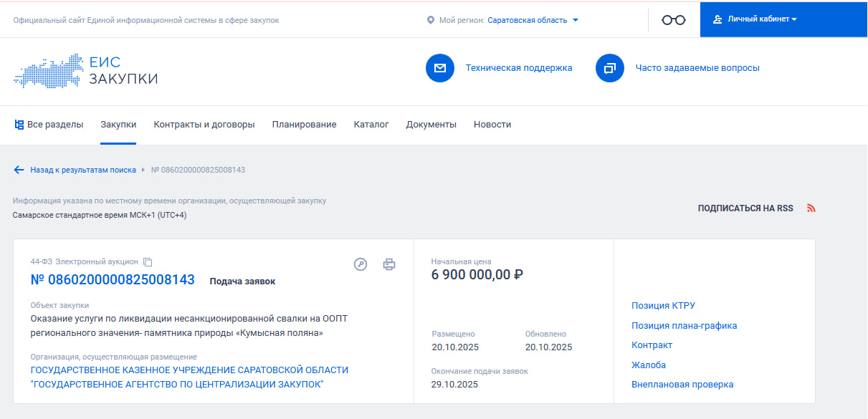
Task: Open the visually impaired version via glasses icon
Action: tap(672, 19)
